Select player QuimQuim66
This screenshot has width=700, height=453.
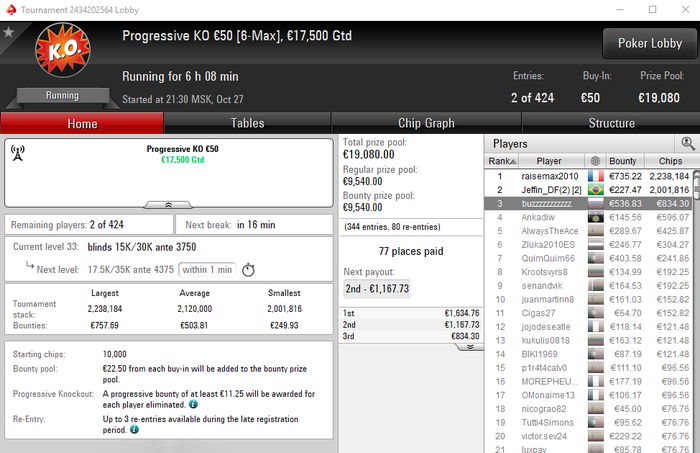548,258
